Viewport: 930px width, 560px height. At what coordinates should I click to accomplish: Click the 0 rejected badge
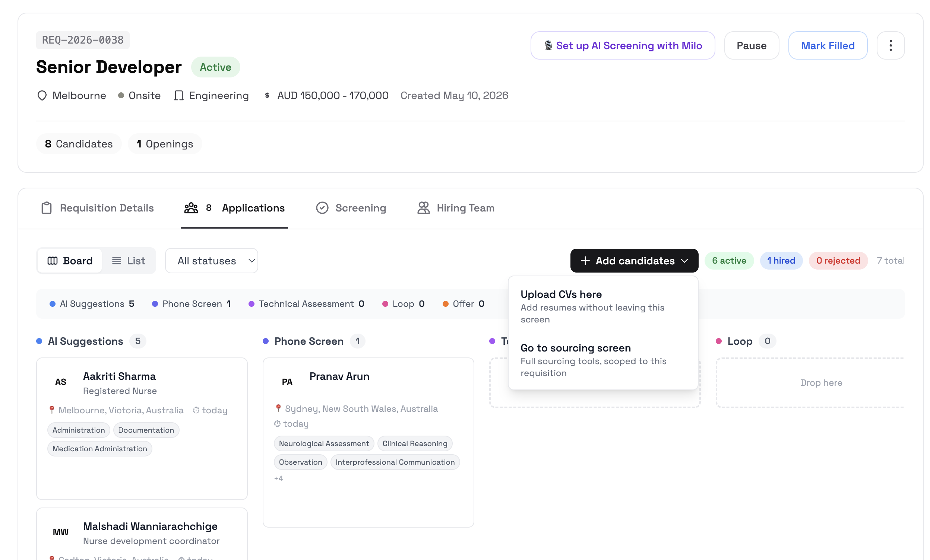pyautogui.click(x=838, y=261)
